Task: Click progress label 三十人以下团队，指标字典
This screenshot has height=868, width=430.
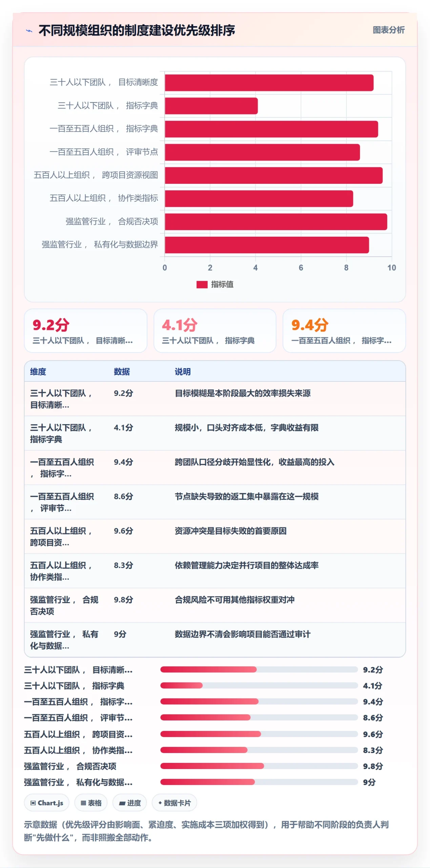Action: (74, 685)
